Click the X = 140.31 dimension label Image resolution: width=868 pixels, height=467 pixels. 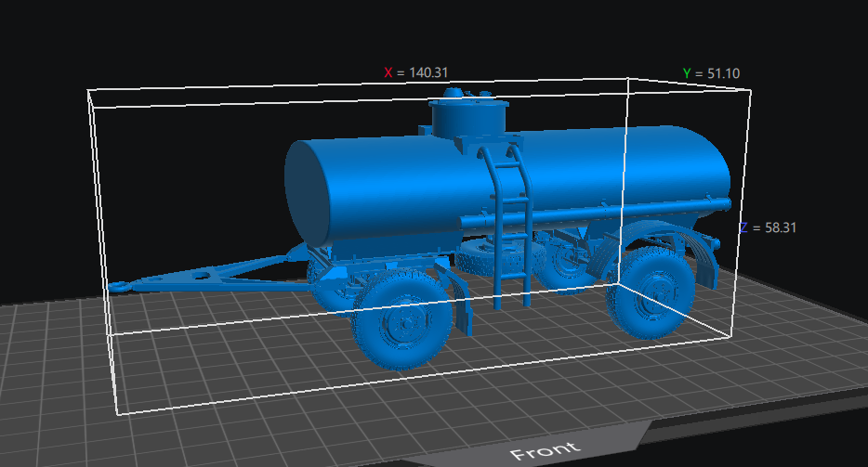click(415, 72)
